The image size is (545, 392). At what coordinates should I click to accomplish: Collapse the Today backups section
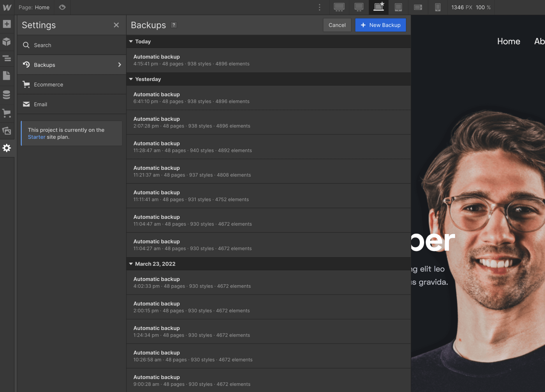(x=131, y=41)
